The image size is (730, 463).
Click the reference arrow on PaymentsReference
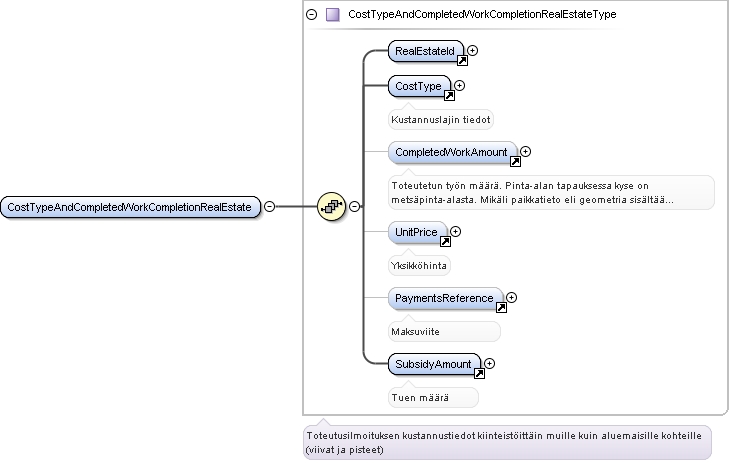tap(501, 307)
